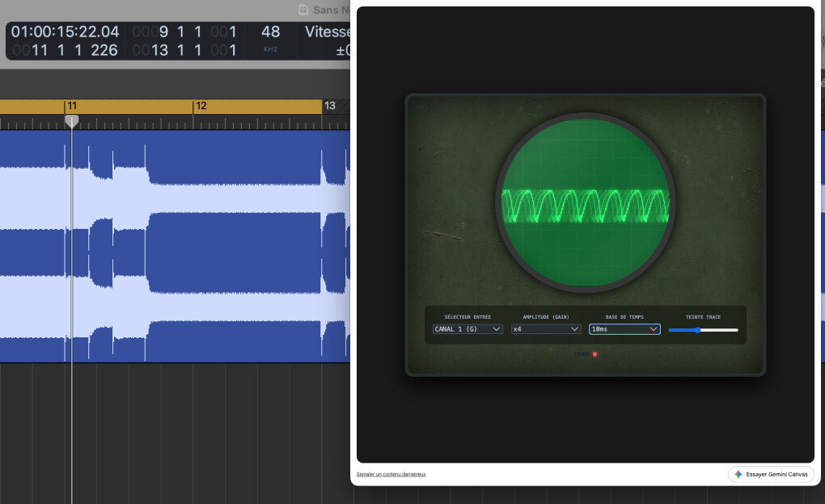Click the right locator value '13 1 1 1'

click(184, 50)
